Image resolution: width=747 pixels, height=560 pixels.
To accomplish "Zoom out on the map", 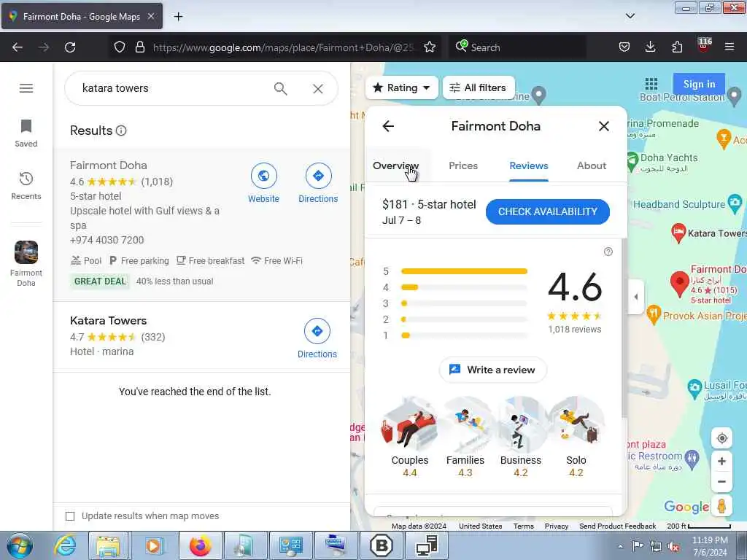I will [721, 481].
